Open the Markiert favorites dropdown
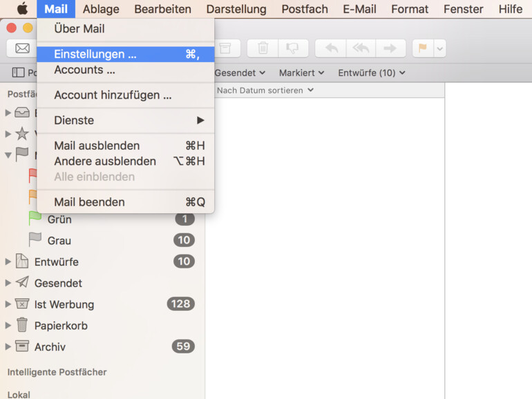Screen dimensions: 532x399 (x=302, y=73)
